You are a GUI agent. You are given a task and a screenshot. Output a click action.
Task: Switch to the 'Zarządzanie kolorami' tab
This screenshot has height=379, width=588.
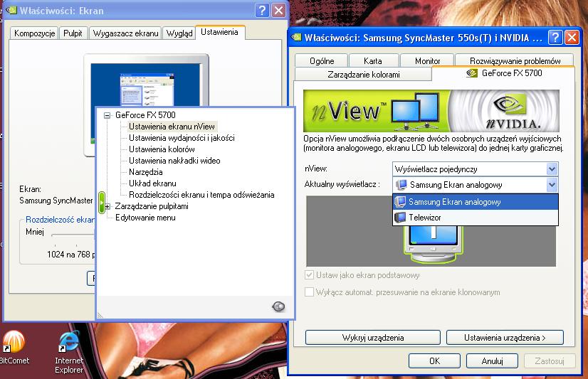click(x=363, y=74)
